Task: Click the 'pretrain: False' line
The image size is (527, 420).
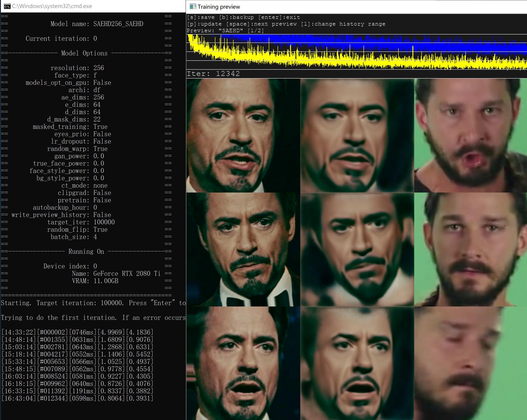Action: click(x=84, y=200)
